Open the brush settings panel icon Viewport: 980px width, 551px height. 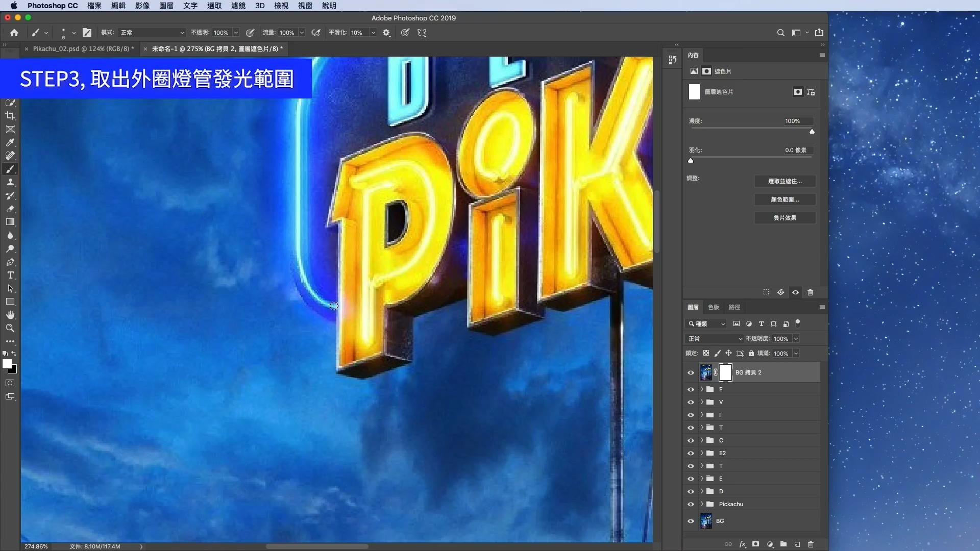(x=87, y=32)
